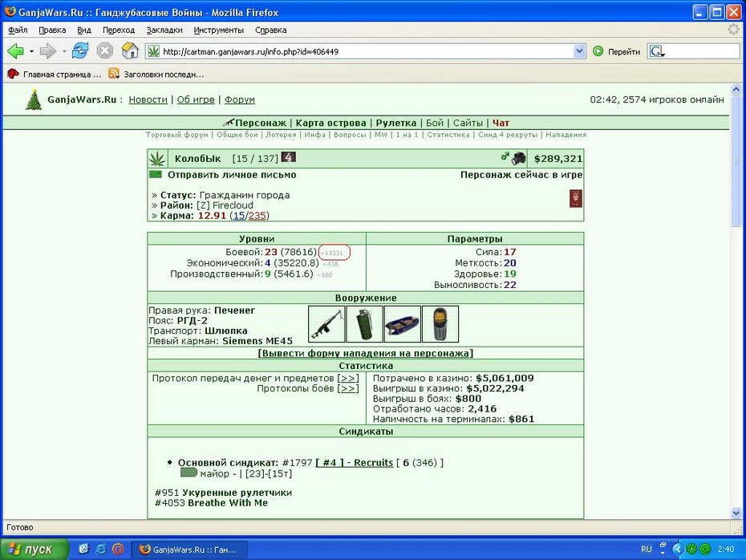Click the camera icon beside character name
The height and width of the screenshot is (560, 746).
click(518, 158)
